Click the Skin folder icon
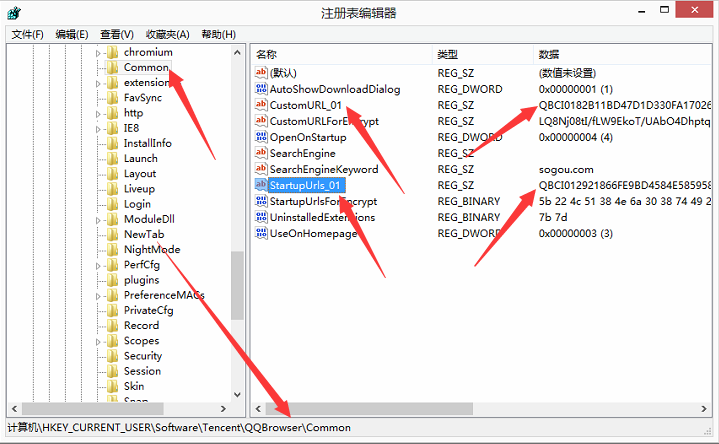The width and height of the screenshot is (719, 444). [112, 386]
